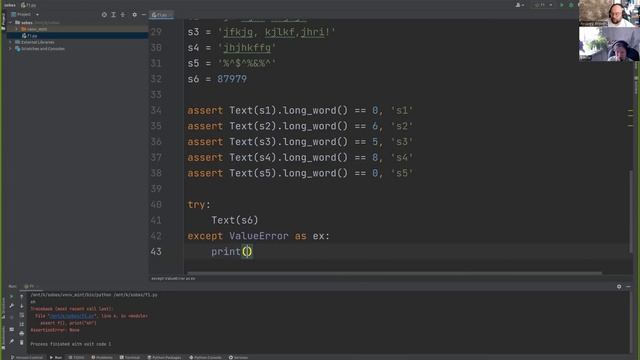Click the External Libraries tree row

click(x=78, y=42)
